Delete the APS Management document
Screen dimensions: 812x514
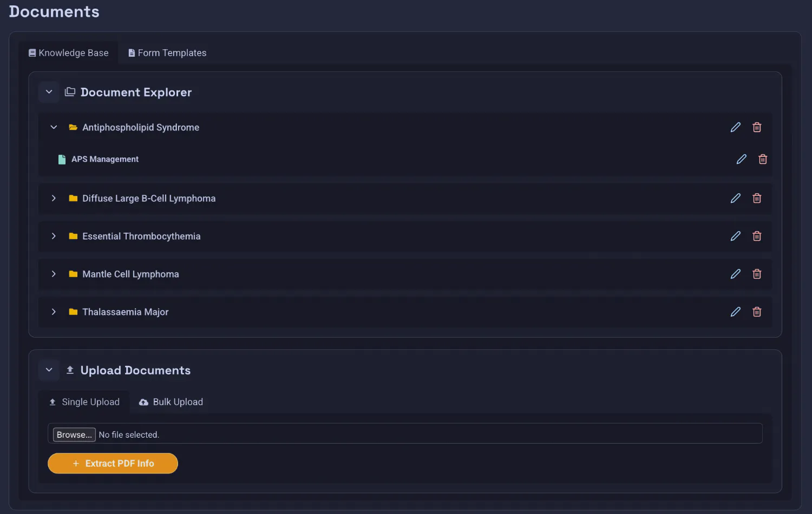click(x=763, y=159)
